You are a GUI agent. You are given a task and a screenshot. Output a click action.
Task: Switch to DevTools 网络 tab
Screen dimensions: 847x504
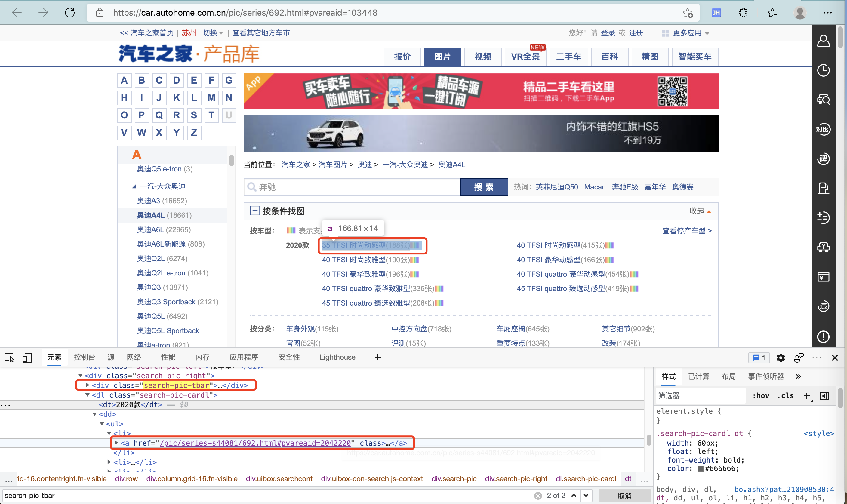tap(134, 357)
